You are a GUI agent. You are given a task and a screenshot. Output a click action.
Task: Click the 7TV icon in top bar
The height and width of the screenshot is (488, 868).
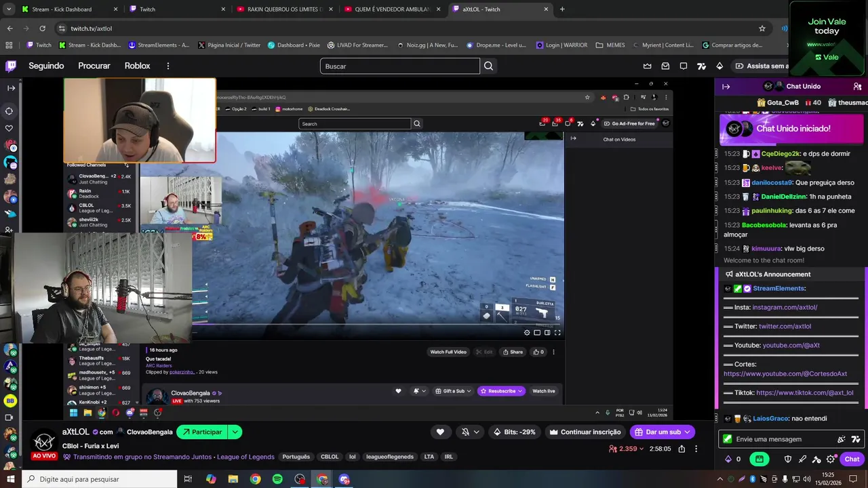(702, 66)
